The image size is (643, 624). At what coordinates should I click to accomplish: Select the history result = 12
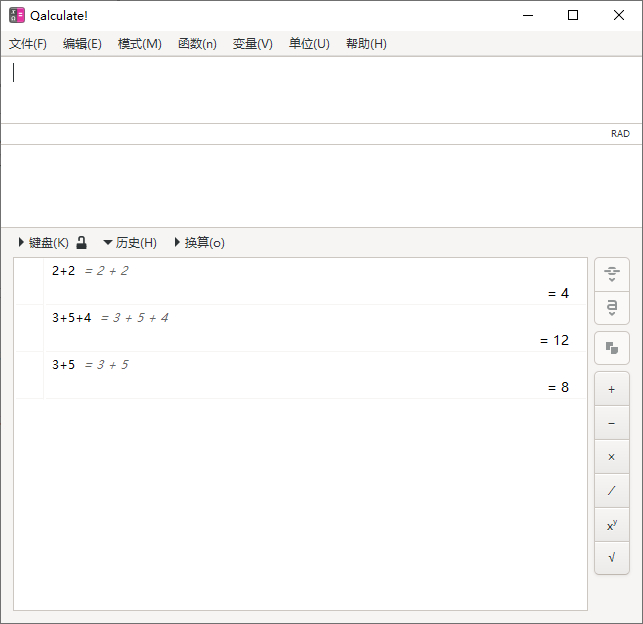[554, 340]
